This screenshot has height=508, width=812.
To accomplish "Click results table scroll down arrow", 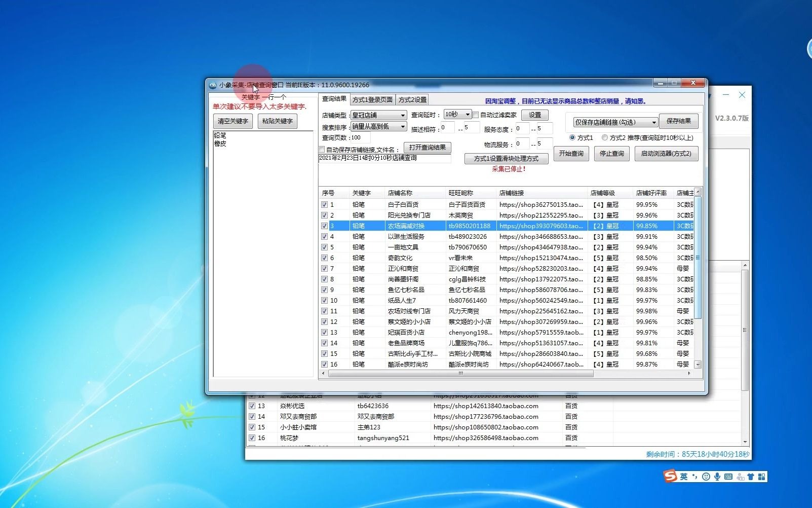I will tap(698, 365).
